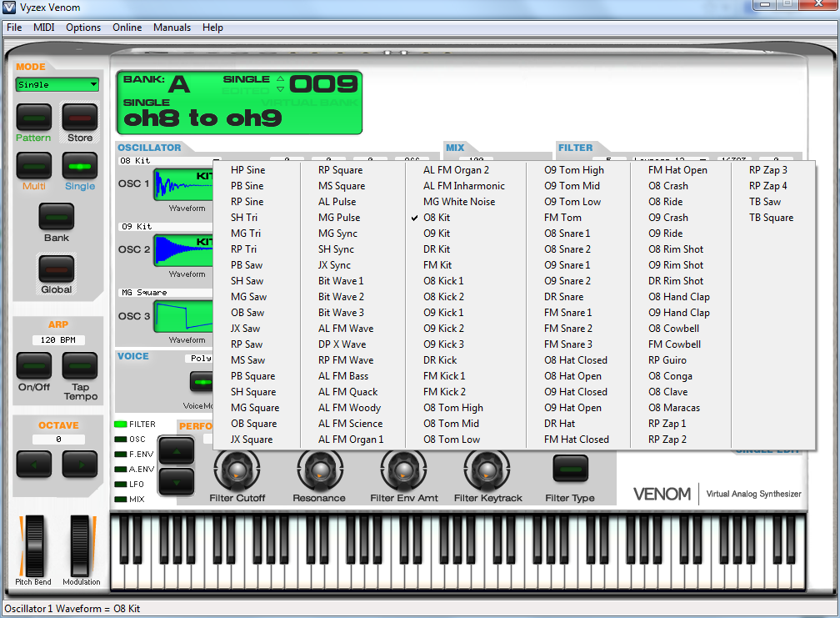Click the Pitch Bend wheel
The width and height of the screenshot is (840, 618).
tap(33, 545)
